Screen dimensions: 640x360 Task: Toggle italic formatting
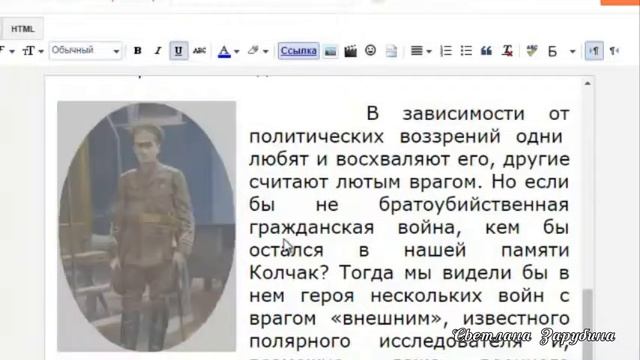pos(158,51)
